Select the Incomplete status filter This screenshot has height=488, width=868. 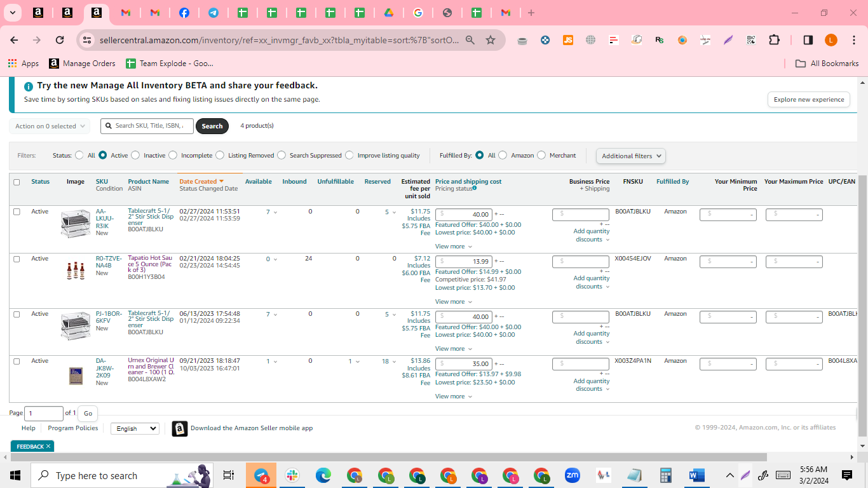[173, 155]
